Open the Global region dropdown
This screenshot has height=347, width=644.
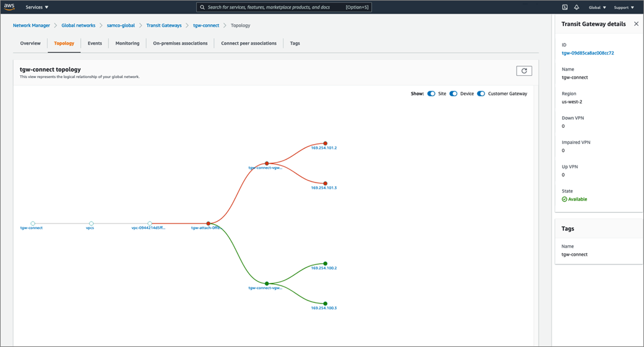click(597, 7)
